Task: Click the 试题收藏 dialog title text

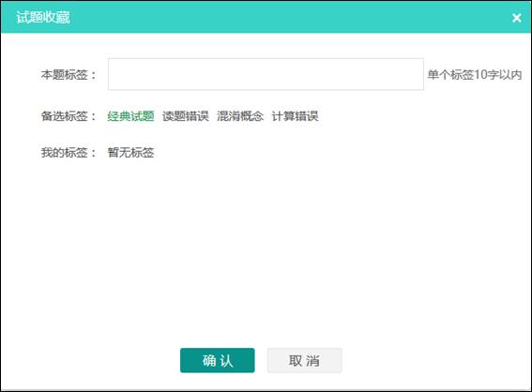Action: click(x=43, y=17)
